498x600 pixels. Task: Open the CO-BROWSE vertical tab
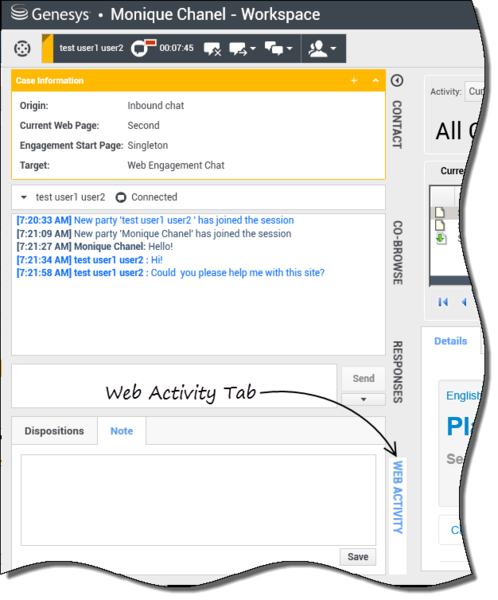coord(397,253)
